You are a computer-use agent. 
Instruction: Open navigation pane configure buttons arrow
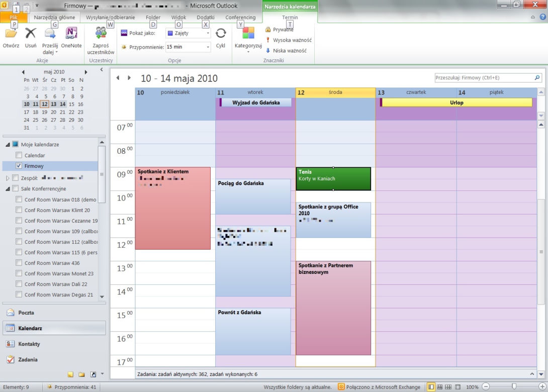click(103, 374)
